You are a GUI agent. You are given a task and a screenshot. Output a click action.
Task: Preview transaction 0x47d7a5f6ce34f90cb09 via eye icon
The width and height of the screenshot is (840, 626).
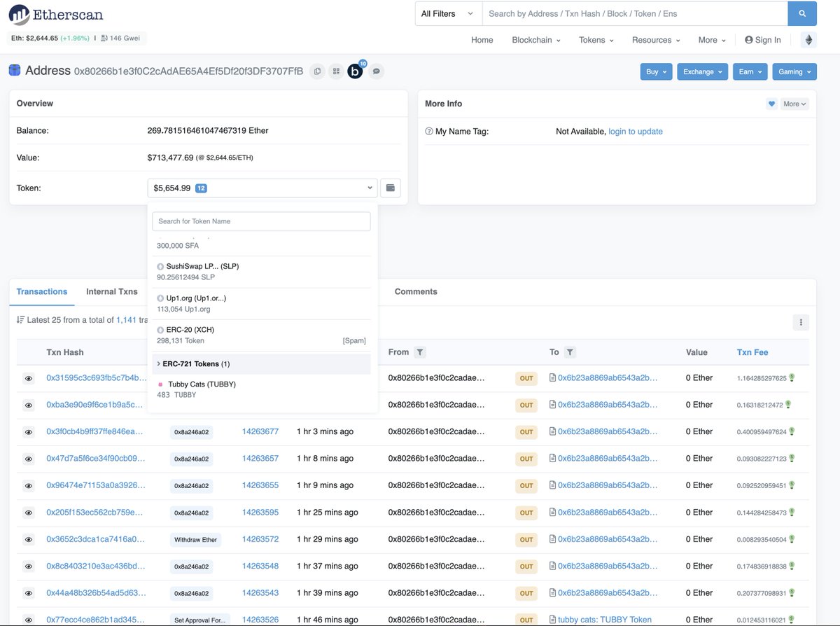point(29,459)
